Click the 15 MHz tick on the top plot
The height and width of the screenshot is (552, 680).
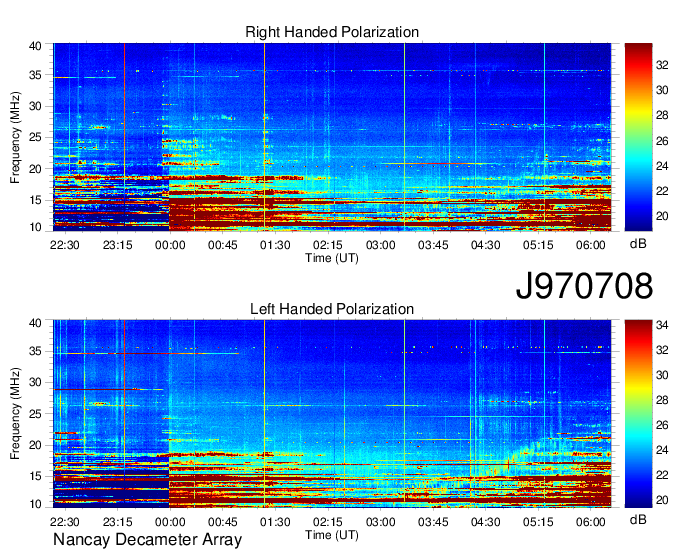pos(35,200)
